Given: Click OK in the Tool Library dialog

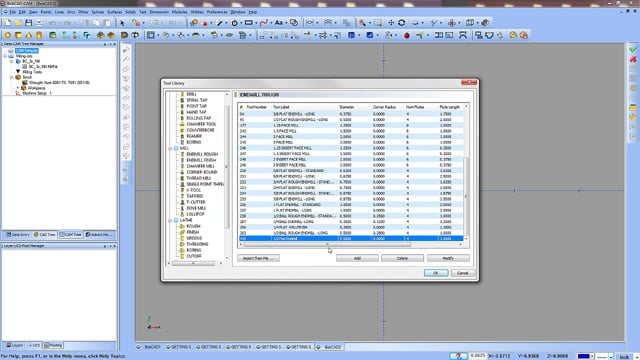Looking at the screenshot, I should pos(436,273).
